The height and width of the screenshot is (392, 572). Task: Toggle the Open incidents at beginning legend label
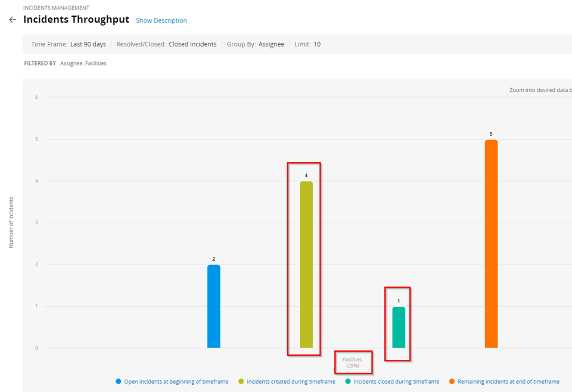click(176, 381)
